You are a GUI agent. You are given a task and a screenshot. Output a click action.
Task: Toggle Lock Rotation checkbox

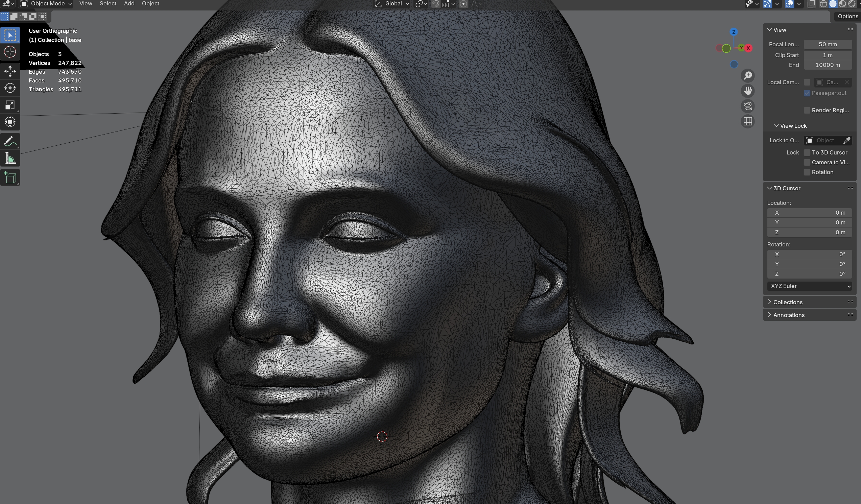click(807, 172)
